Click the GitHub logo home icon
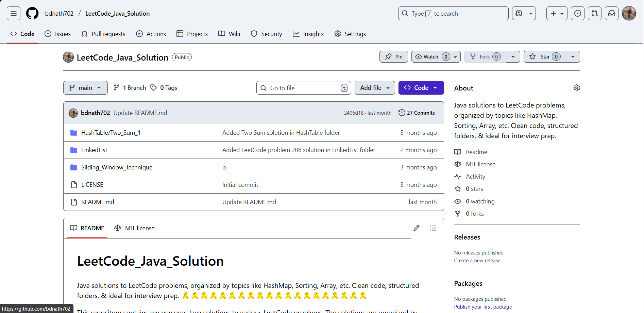 coord(32,14)
